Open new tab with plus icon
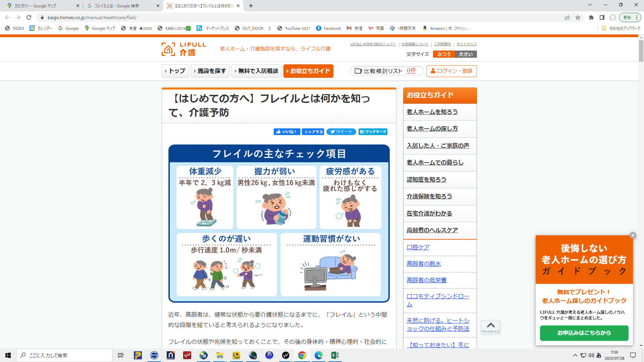Screen dimensions: 644x362 pyautogui.click(x=251, y=6)
